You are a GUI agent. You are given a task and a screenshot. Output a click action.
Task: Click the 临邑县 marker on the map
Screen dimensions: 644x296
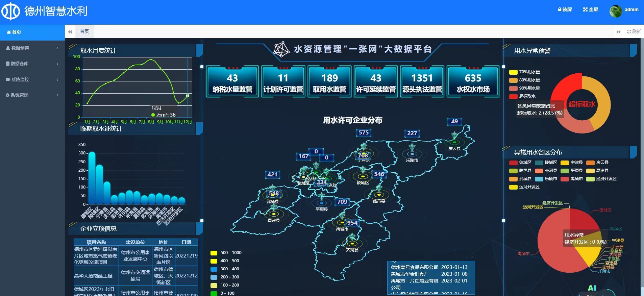point(379,195)
